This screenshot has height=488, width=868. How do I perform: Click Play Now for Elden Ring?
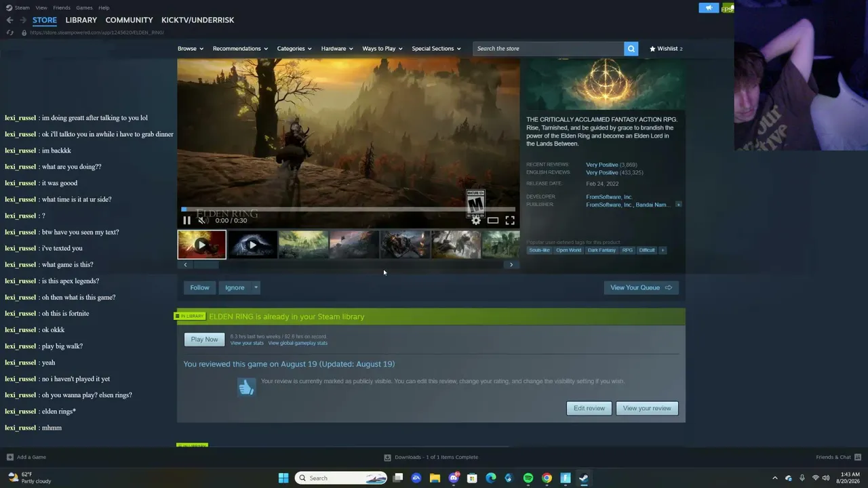click(204, 340)
